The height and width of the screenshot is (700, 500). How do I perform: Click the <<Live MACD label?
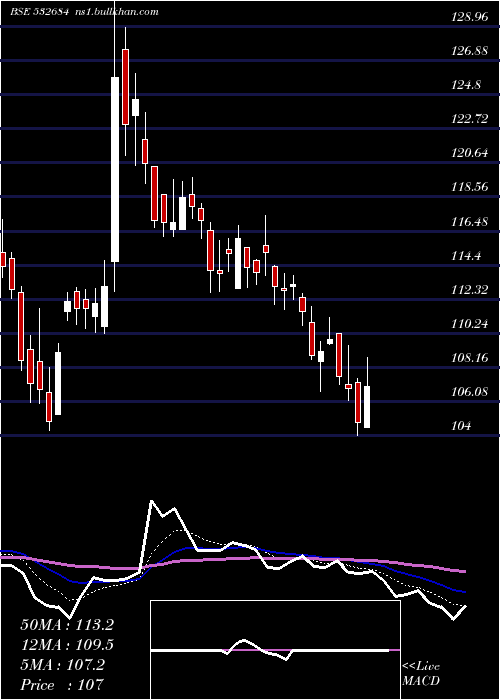[x=421, y=674]
